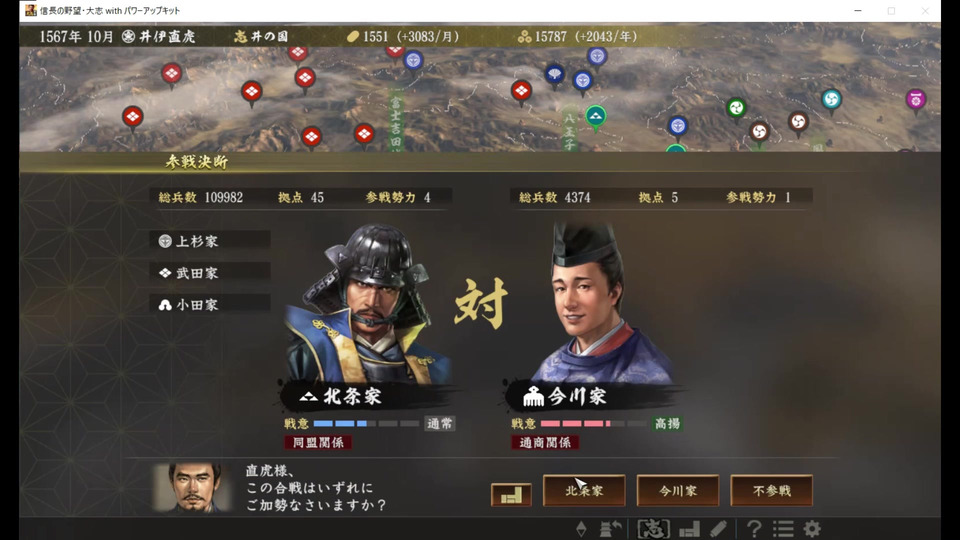This screenshot has height=540, width=960.
Task: Click the 北条家 blue morale gauge
Action: click(x=366, y=424)
